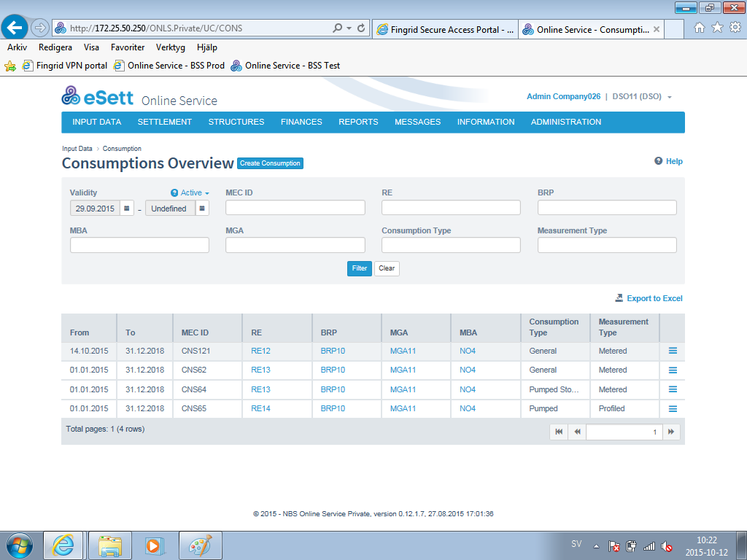The image size is (747, 560).
Task: Open Paint from the taskbar
Action: (200, 545)
